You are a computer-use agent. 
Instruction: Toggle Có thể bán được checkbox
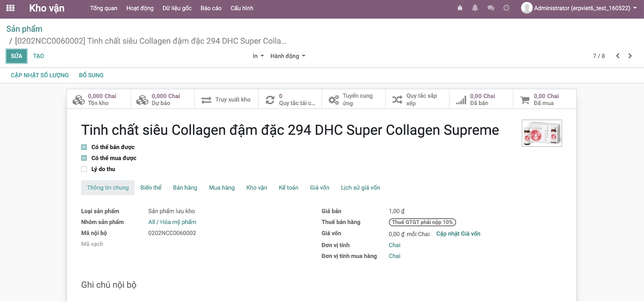click(x=84, y=147)
